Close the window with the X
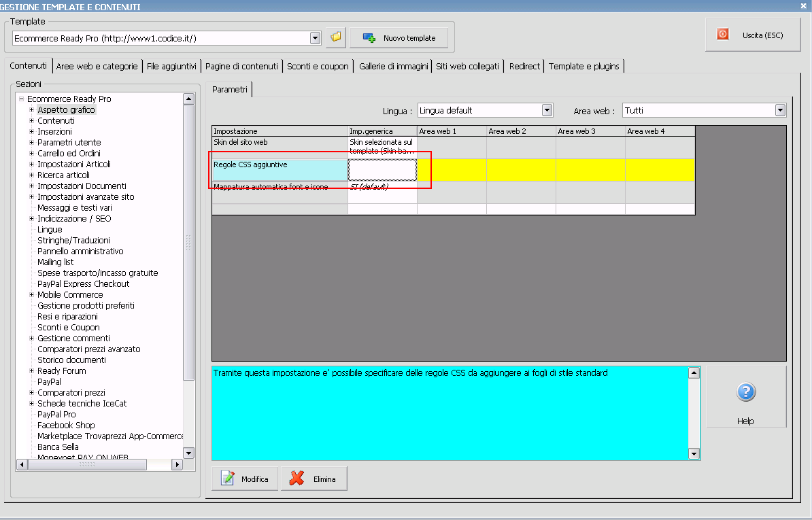 coord(803,5)
